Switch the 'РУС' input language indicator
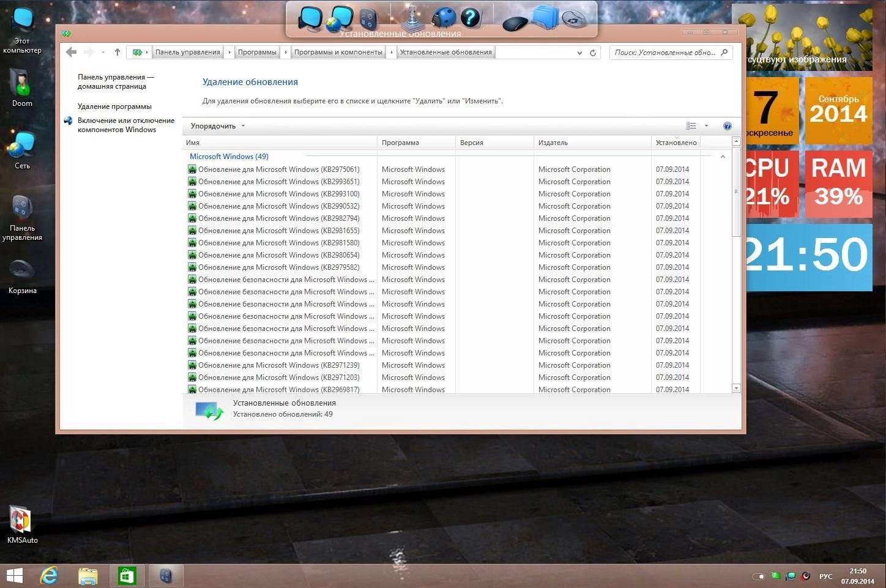This screenshot has width=886, height=588. pos(825,576)
